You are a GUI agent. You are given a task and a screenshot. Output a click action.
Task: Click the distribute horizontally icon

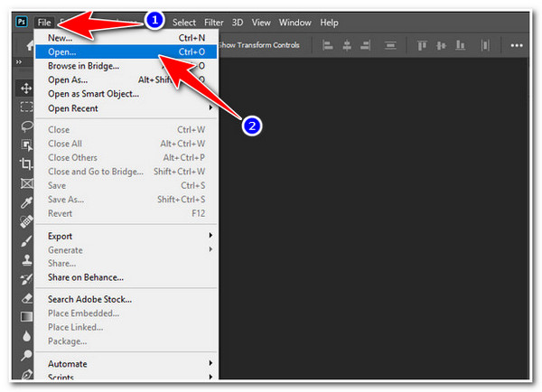[390, 45]
